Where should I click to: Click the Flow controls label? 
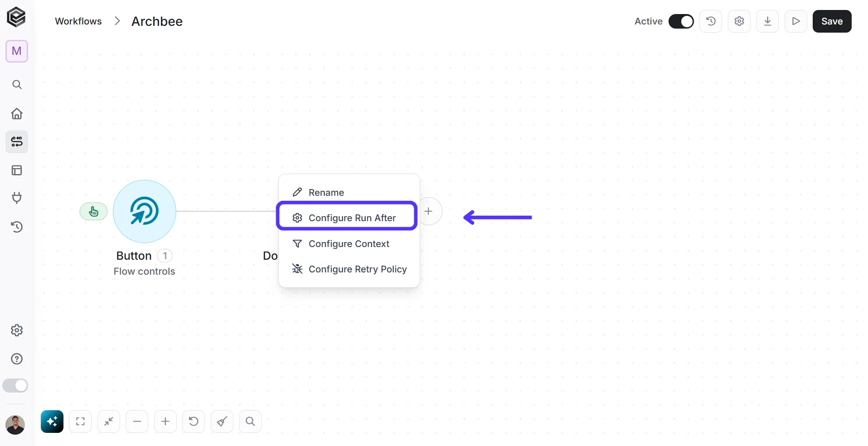point(144,271)
